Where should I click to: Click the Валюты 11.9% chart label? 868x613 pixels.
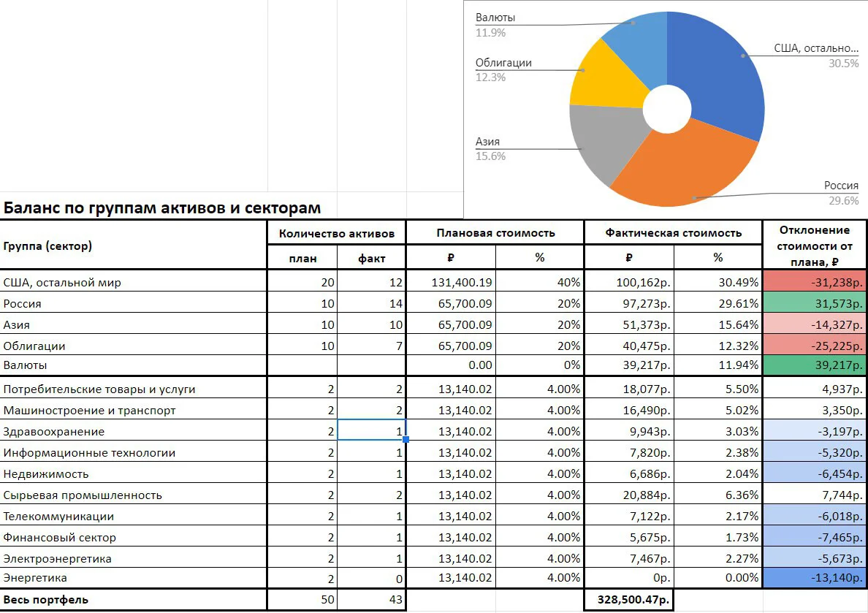[495, 25]
